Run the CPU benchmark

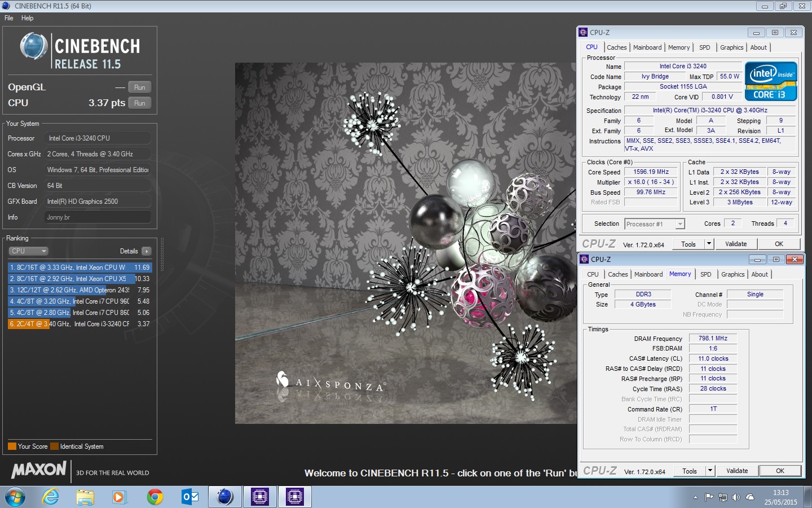pyautogui.click(x=140, y=103)
